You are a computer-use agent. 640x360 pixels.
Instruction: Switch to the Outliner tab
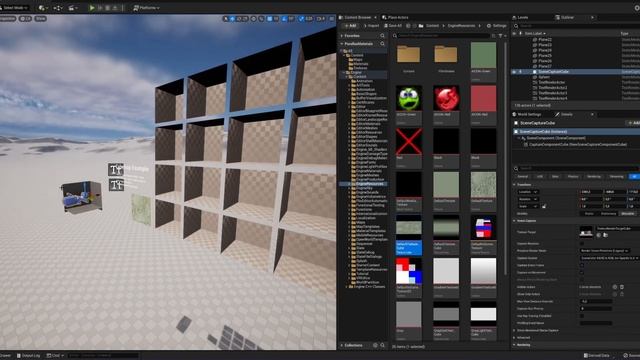click(565, 17)
